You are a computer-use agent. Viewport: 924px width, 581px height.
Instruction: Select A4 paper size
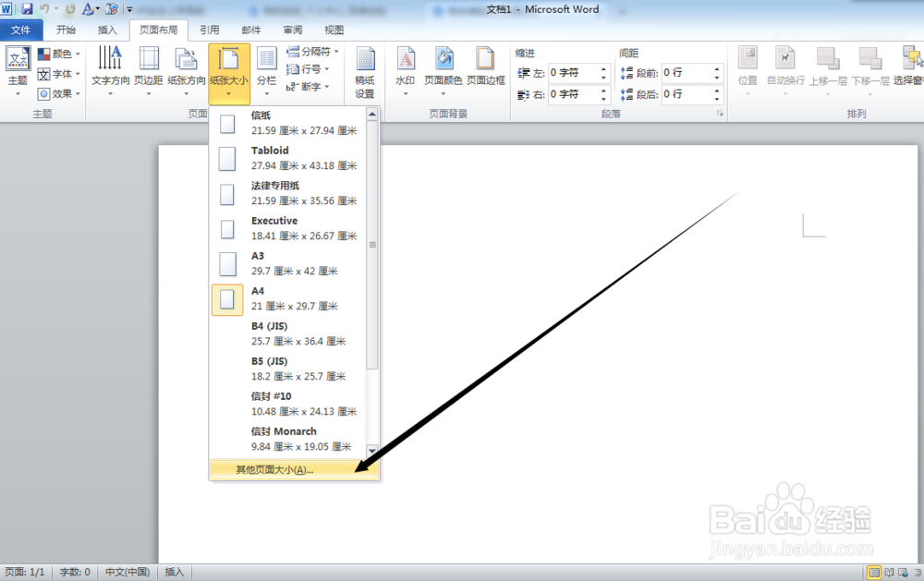pos(288,298)
